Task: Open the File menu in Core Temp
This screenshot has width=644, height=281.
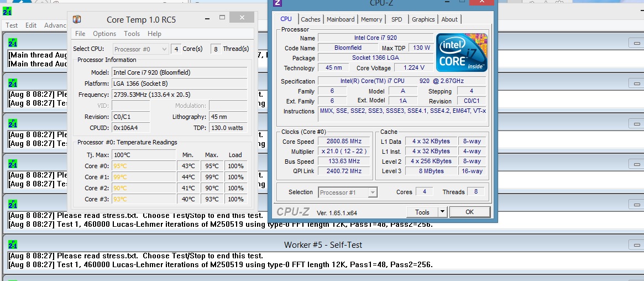Action: click(80, 34)
